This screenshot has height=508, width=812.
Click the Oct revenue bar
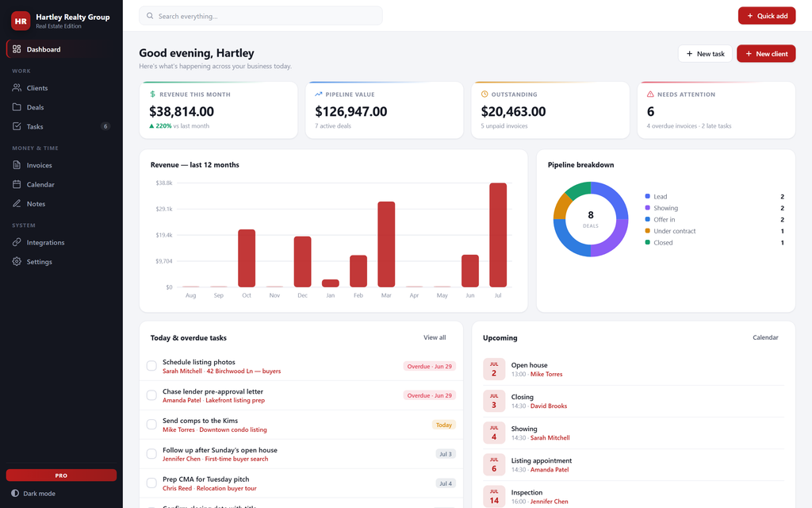click(x=247, y=258)
